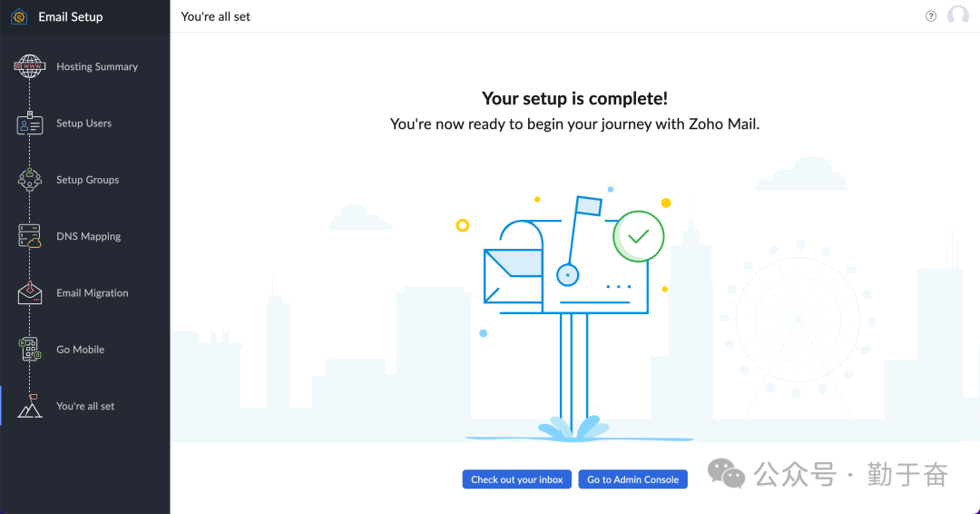Switch to the Setup Groups step
Screen dimensions: 980x514
(87, 180)
